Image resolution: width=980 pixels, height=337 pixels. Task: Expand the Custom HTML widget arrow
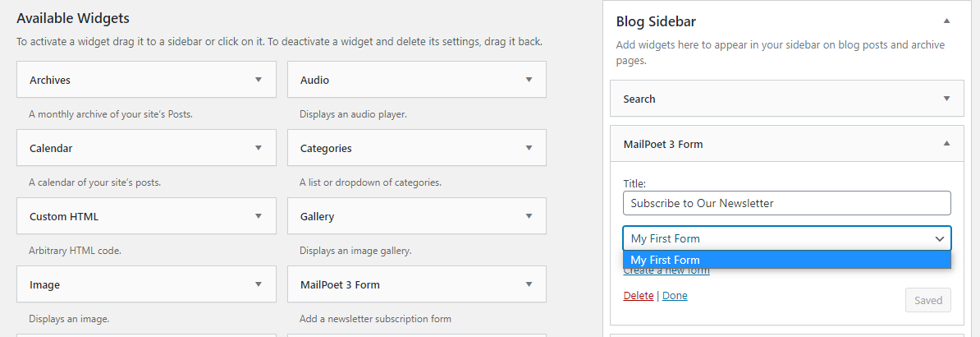pos(259,216)
